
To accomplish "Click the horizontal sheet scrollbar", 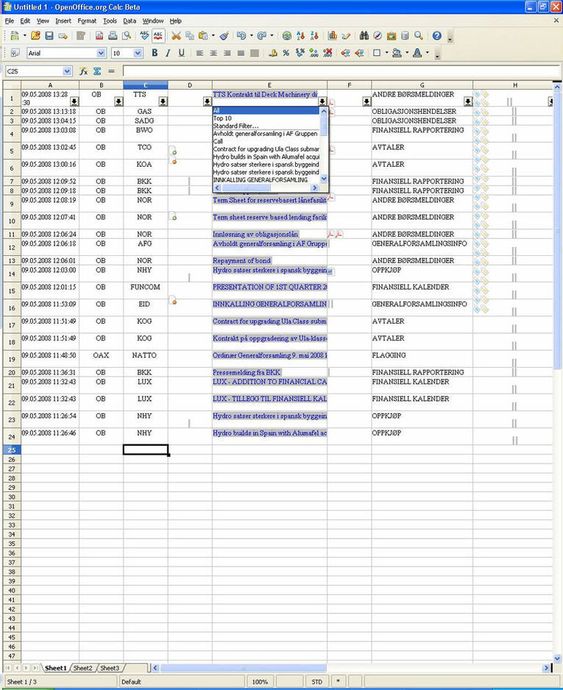I will (350, 668).
